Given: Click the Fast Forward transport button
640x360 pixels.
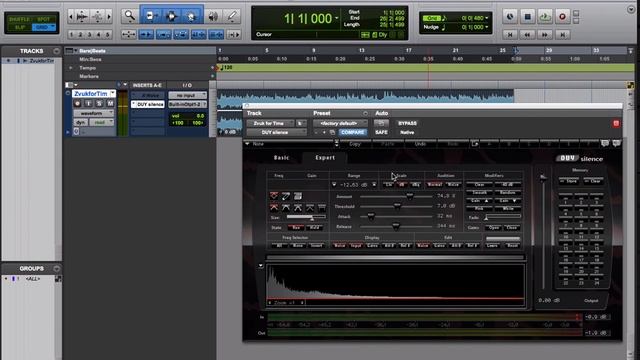Looking at the screenshot, I should [x=544, y=35].
